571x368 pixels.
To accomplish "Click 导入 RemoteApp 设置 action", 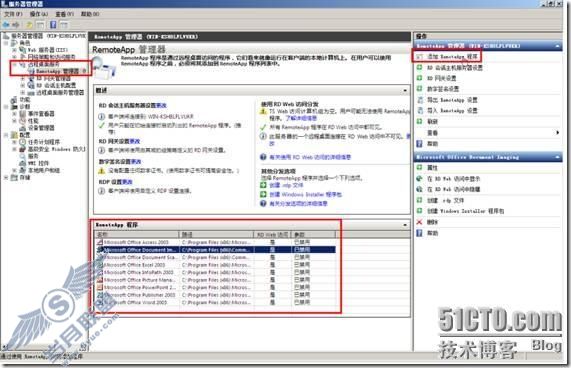I will [x=452, y=110].
